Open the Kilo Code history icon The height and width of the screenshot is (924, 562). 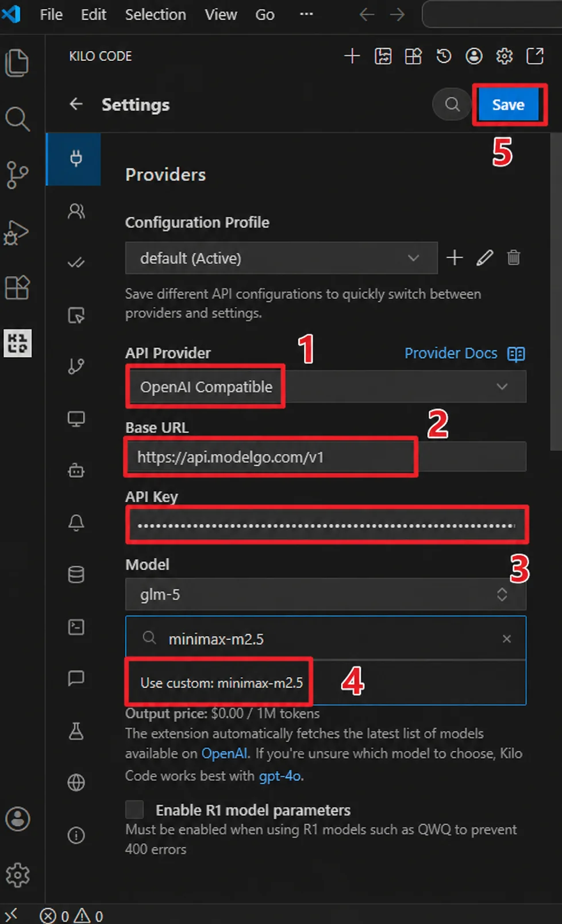pos(444,56)
